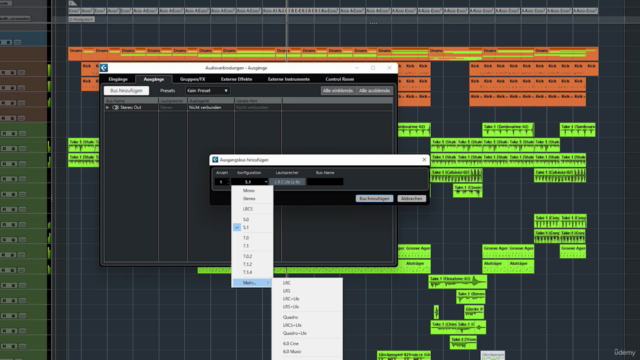The image size is (640, 360).
Task: Choose the 7.0.2 configuration
Action: (252, 256)
